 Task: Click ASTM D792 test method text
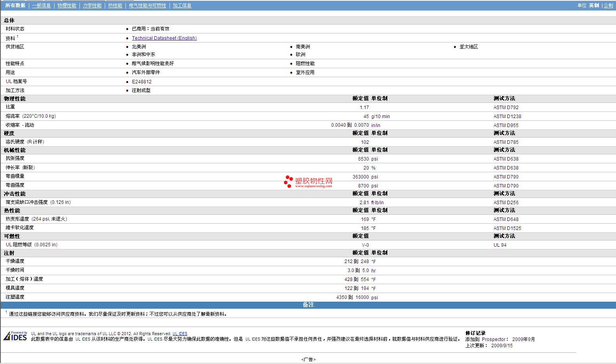(506, 108)
